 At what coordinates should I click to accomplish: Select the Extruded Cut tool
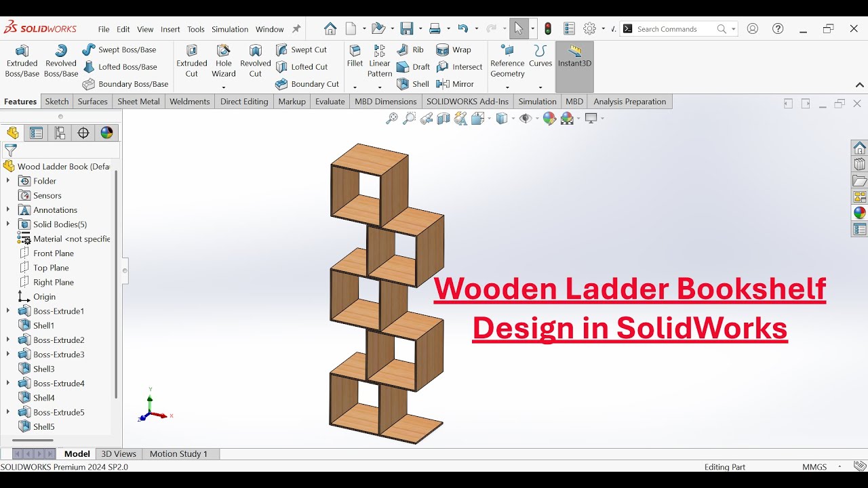click(192, 62)
